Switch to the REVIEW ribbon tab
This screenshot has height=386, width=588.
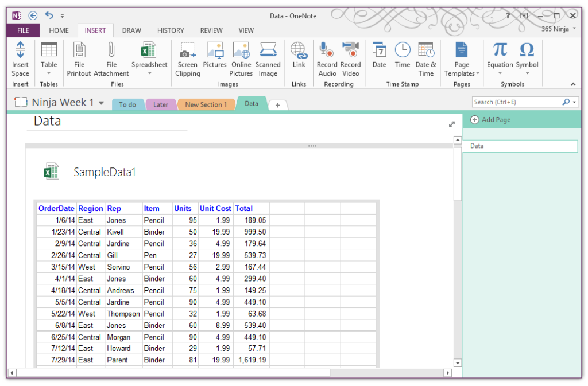211,30
